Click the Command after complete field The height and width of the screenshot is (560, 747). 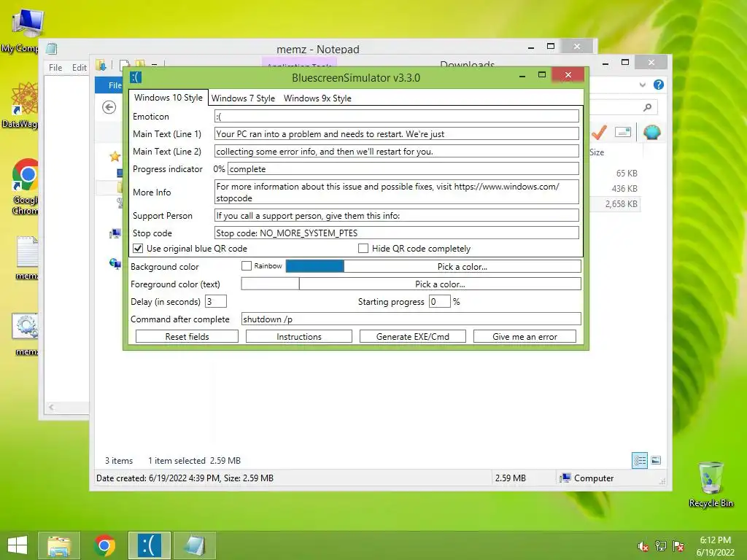coord(411,319)
